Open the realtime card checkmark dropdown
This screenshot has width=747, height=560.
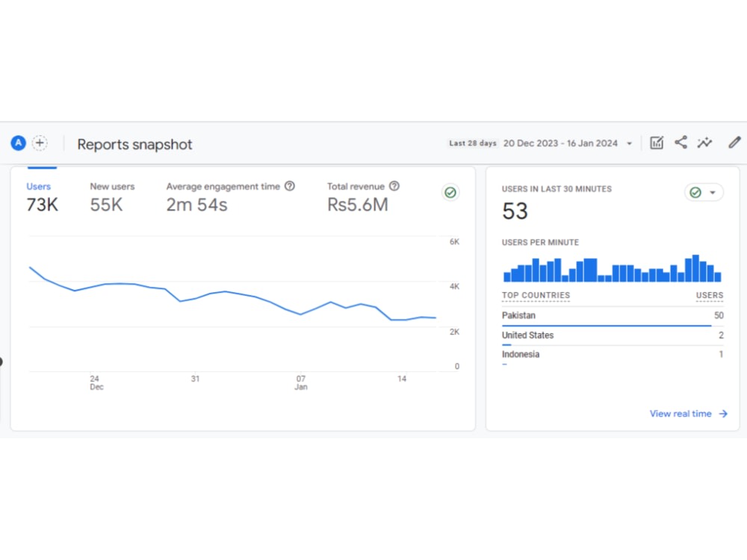tap(704, 193)
